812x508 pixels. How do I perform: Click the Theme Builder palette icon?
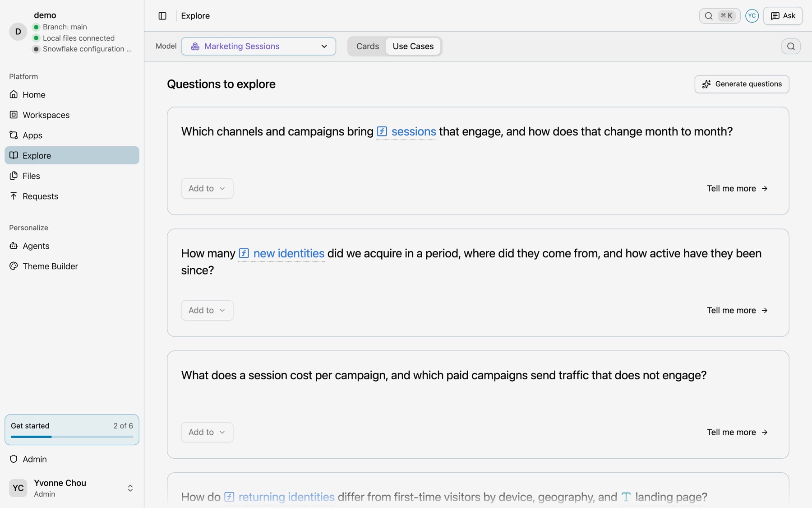point(14,266)
